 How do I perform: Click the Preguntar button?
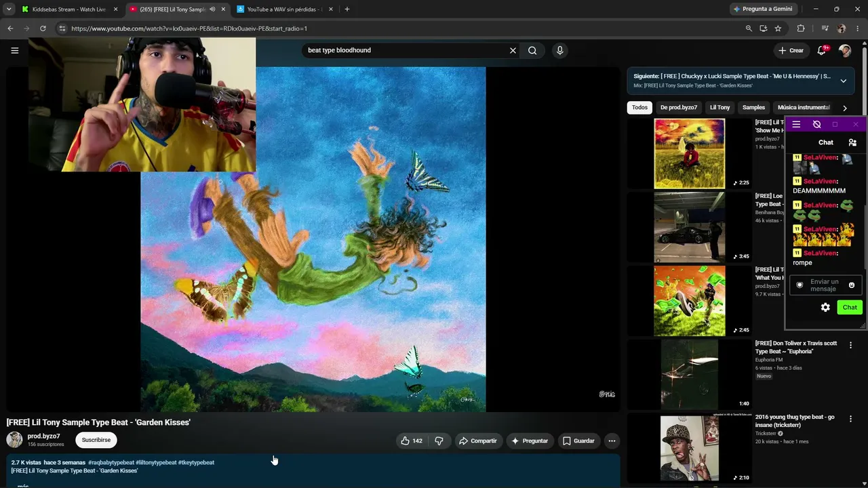tap(530, 441)
